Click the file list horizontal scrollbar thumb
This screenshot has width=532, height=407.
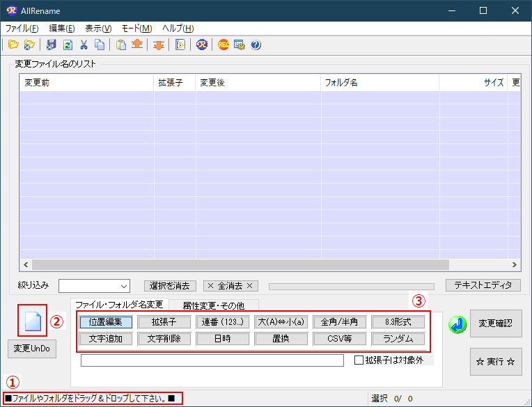[240, 264]
